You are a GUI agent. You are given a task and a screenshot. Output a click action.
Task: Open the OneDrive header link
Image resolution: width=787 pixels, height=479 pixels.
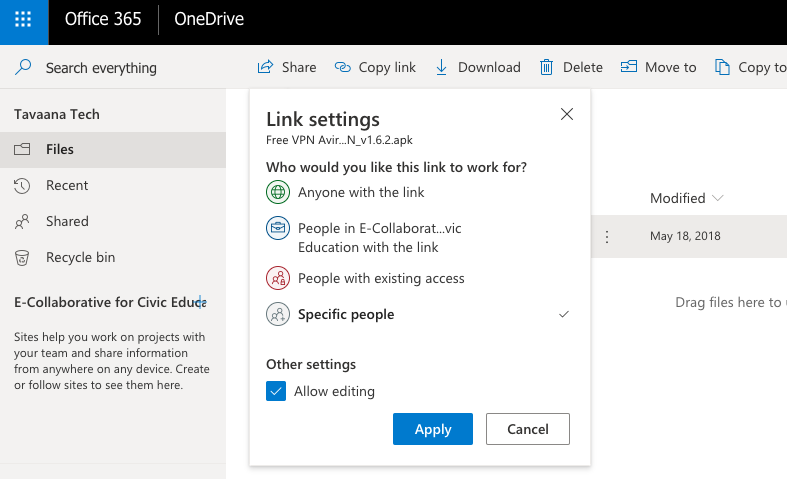[209, 19]
